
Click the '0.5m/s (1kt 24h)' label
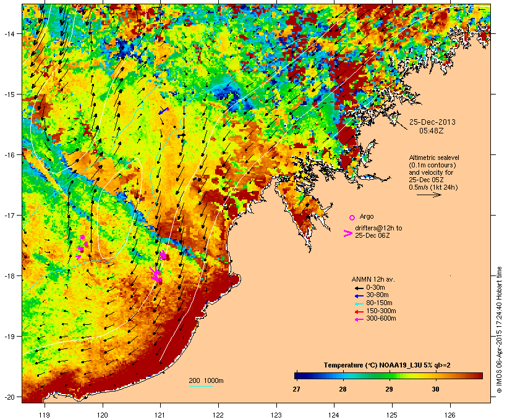point(433,187)
